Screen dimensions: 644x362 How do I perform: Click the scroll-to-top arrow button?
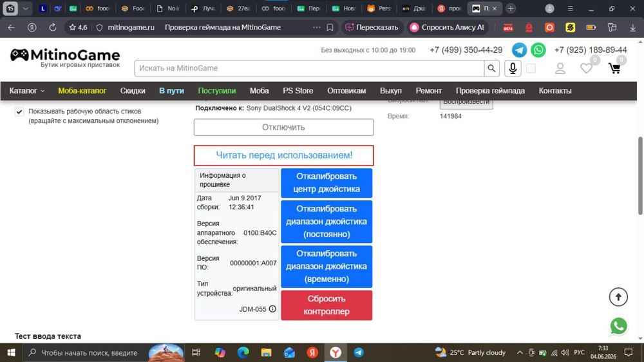[618, 297]
